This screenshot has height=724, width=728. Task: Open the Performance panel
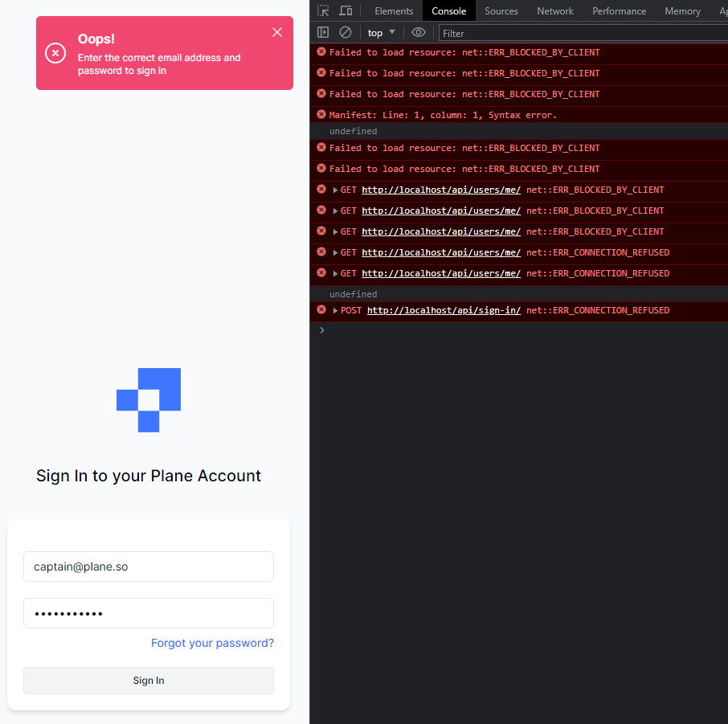[x=619, y=10]
